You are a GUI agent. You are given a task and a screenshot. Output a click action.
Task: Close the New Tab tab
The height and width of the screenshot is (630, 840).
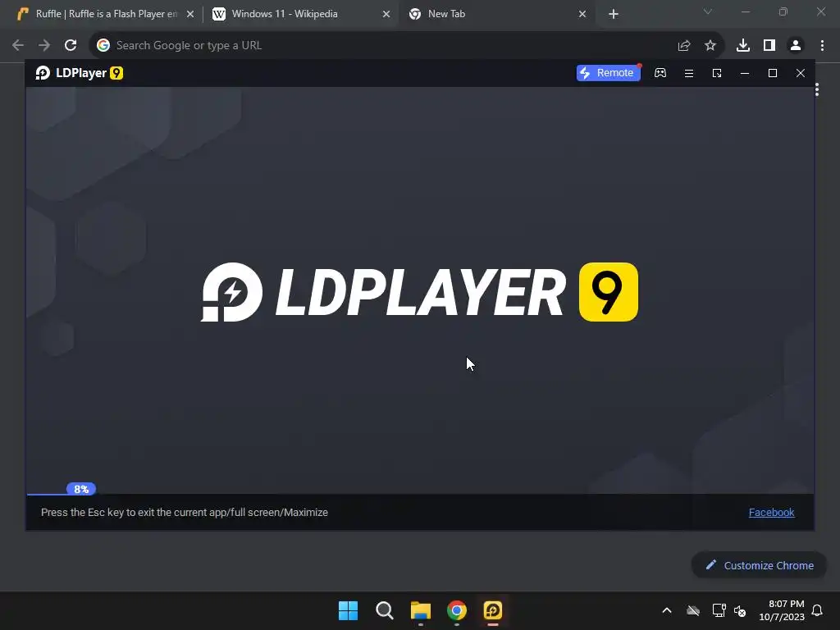(x=582, y=15)
